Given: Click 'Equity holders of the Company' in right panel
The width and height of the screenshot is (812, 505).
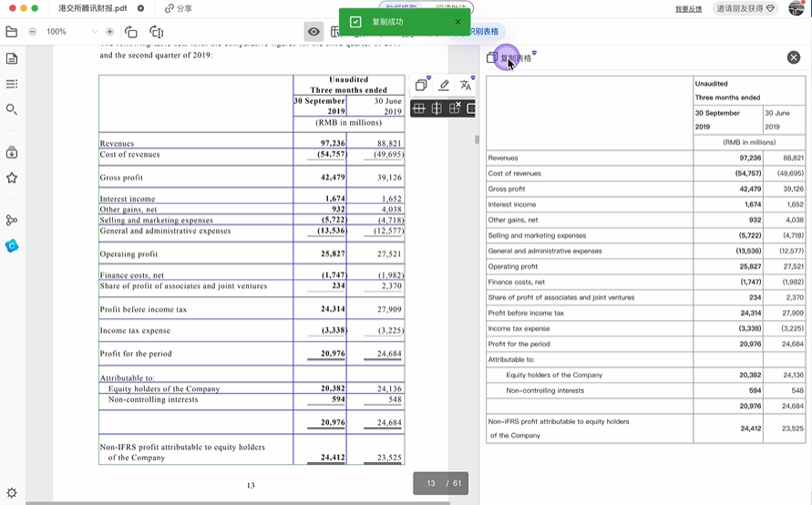Looking at the screenshot, I should pos(554,375).
